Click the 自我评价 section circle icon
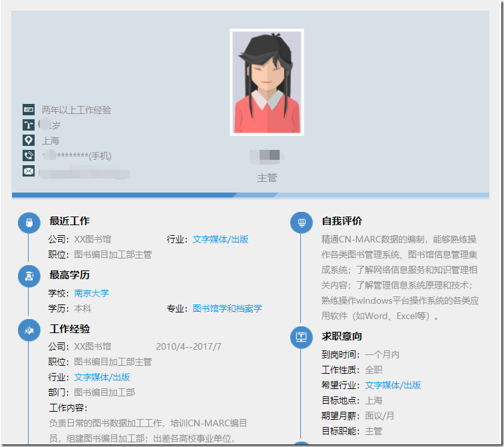Screen dimensions: 504x447 click(x=302, y=223)
